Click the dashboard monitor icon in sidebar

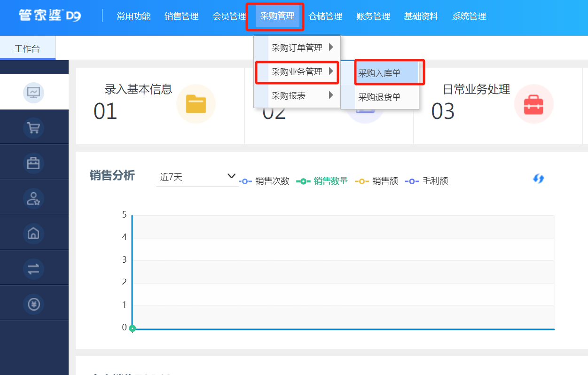click(x=33, y=92)
